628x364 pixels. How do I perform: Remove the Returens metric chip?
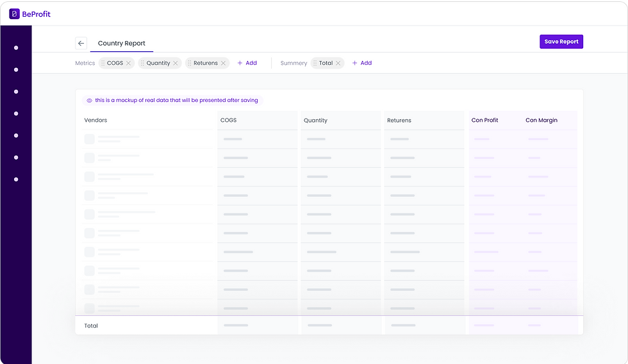click(x=224, y=63)
